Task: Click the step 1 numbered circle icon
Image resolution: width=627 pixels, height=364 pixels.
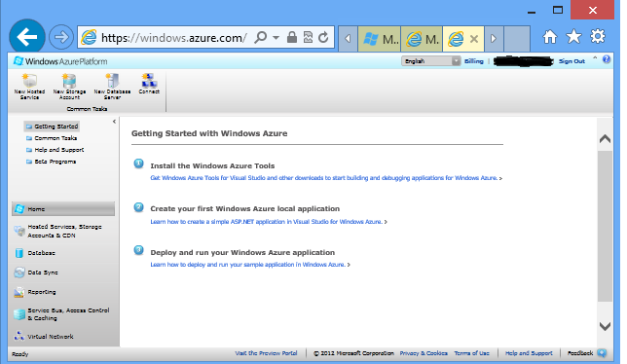Action: [x=139, y=164]
